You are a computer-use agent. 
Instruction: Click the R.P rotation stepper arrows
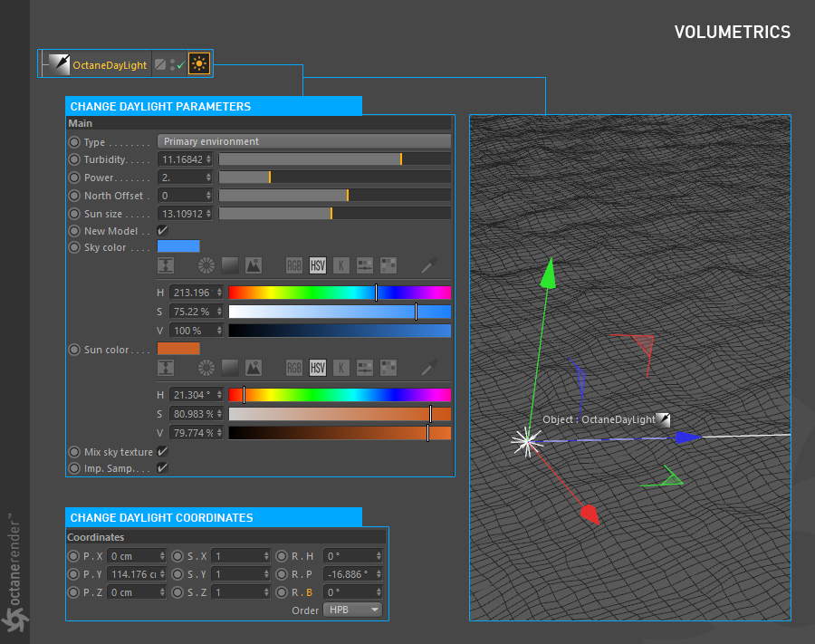click(x=379, y=574)
